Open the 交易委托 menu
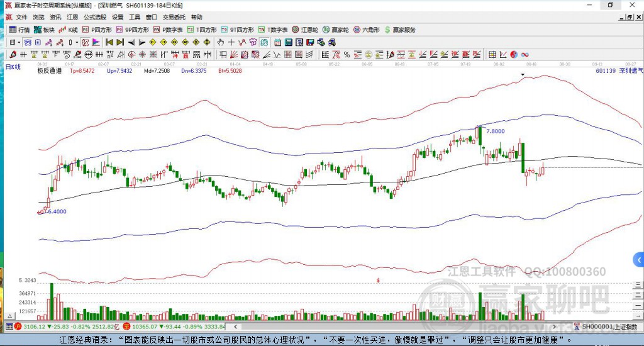The image size is (644, 346). [174, 17]
